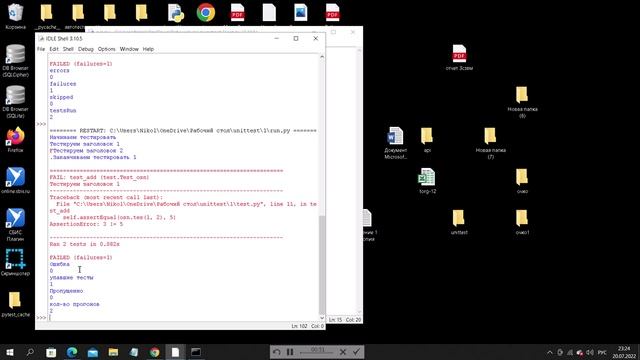Open the clock and date flyout
Viewport: 640px width, 360px height.
(x=624, y=352)
